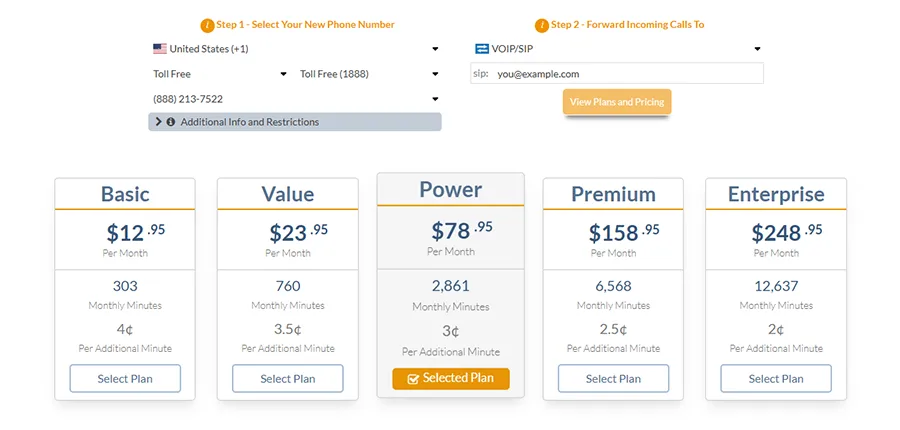Click the sip address input field

point(627,74)
